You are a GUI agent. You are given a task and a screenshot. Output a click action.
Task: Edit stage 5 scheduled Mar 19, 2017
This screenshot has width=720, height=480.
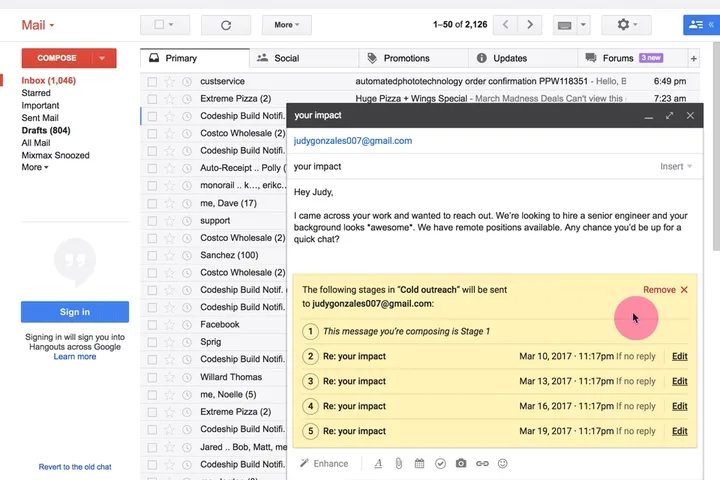point(680,431)
